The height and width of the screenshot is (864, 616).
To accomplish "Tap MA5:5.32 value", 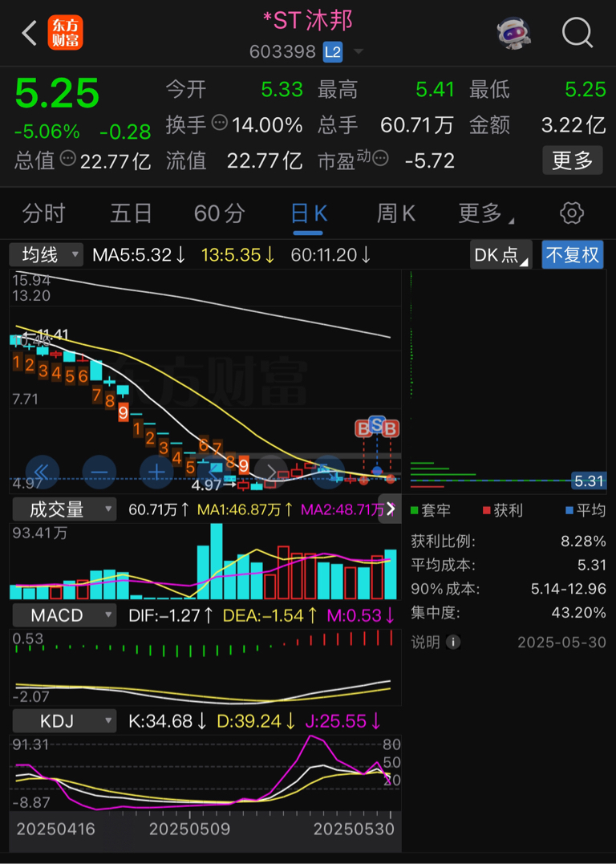I will pos(139,255).
